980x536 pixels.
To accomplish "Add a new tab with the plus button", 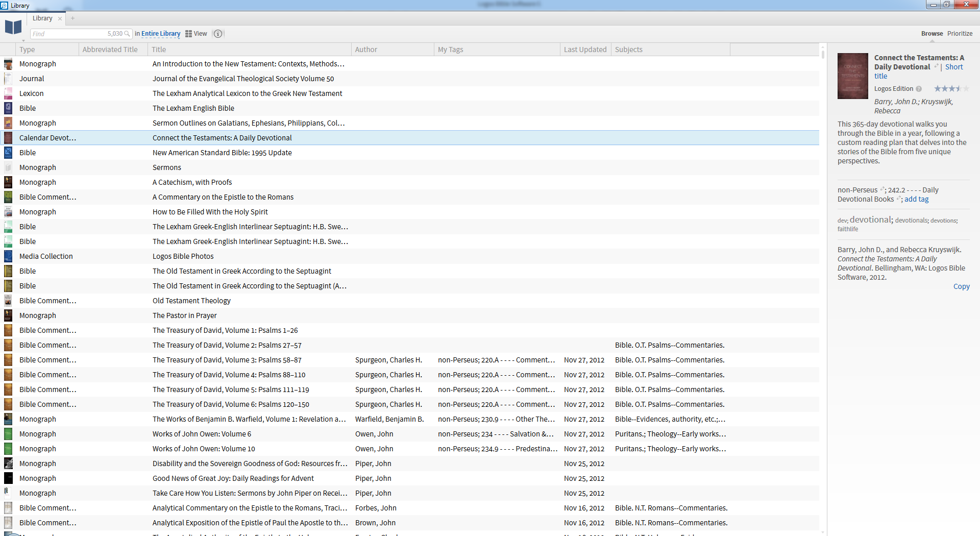I will 72,18.
